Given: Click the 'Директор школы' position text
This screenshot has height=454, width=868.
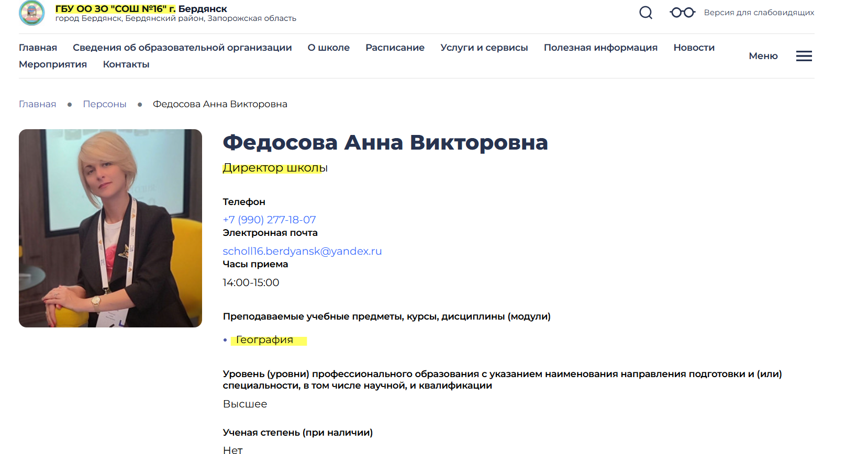Looking at the screenshot, I should pyautogui.click(x=275, y=168).
